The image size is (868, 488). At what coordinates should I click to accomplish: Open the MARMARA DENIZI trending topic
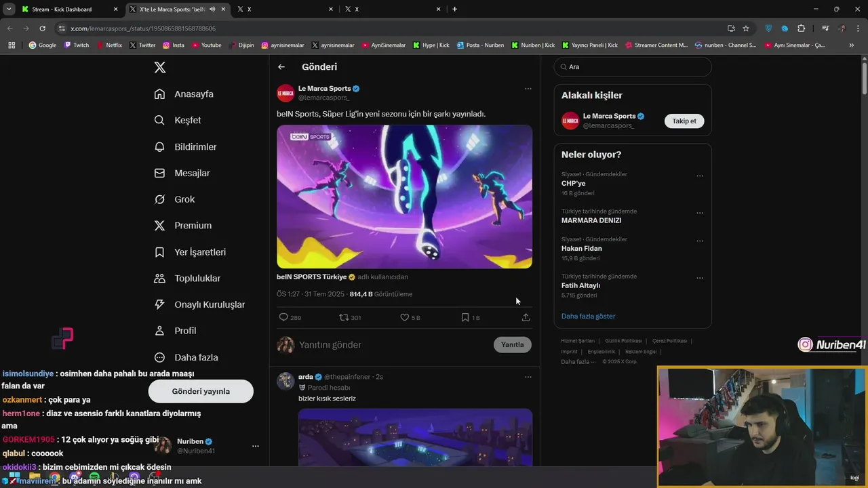coord(591,220)
